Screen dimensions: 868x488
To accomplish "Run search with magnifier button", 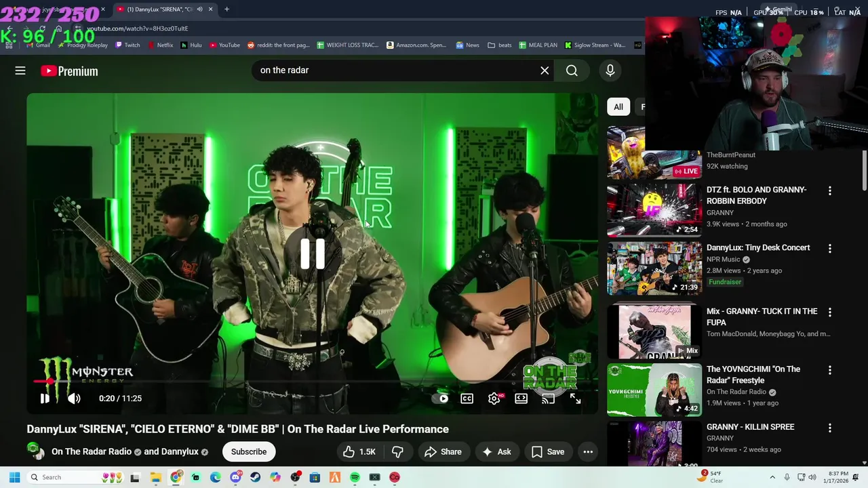I will pos(572,70).
